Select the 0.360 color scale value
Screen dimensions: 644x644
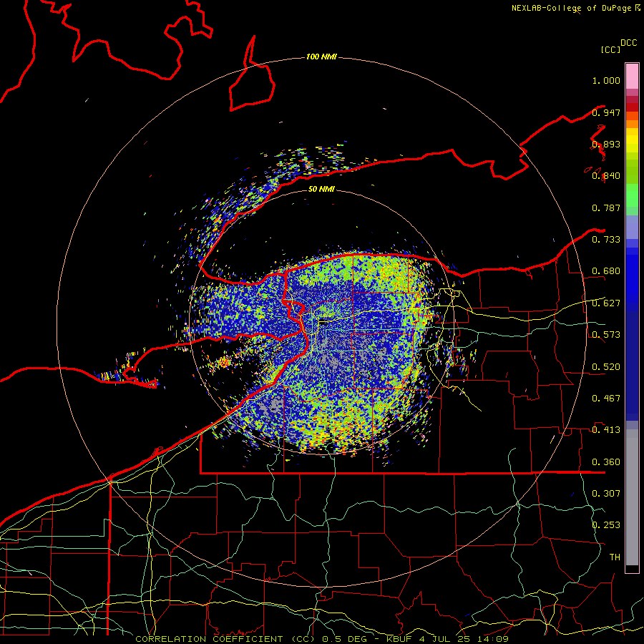(x=606, y=462)
